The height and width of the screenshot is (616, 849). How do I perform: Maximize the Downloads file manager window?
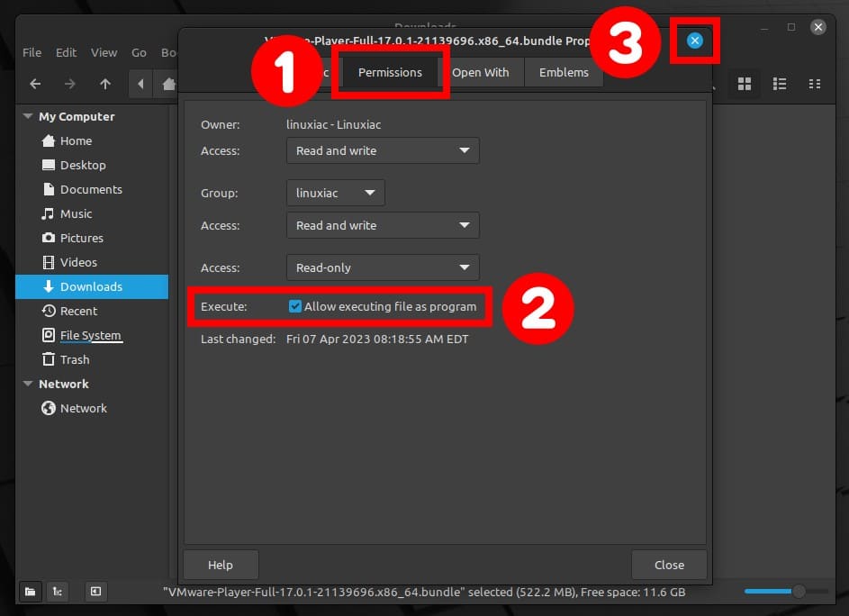[791, 27]
